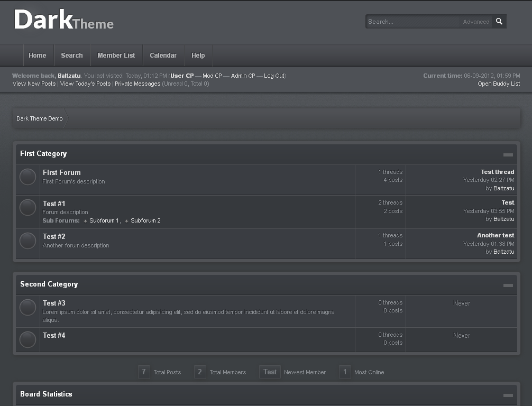Collapse the Second Category section

click(x=508, y=285)
